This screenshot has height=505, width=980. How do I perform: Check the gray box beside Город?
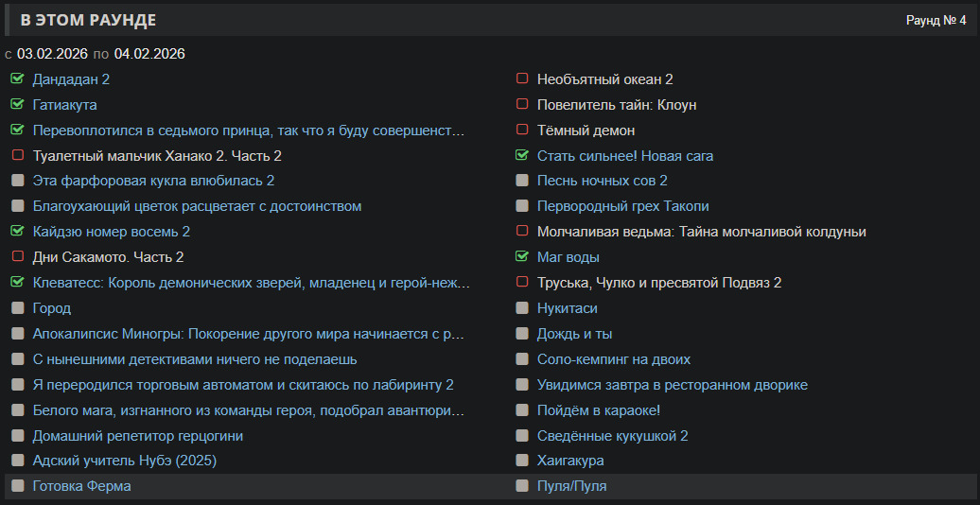pos(17,308)
